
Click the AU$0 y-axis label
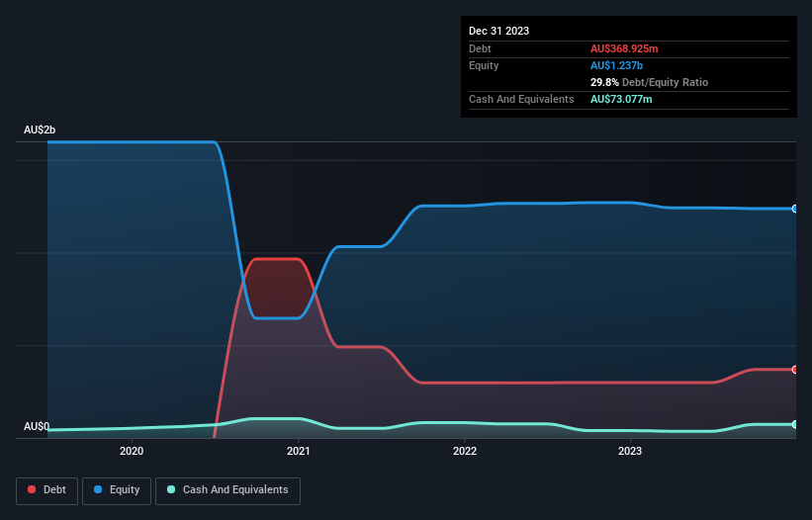pos(37,426)
